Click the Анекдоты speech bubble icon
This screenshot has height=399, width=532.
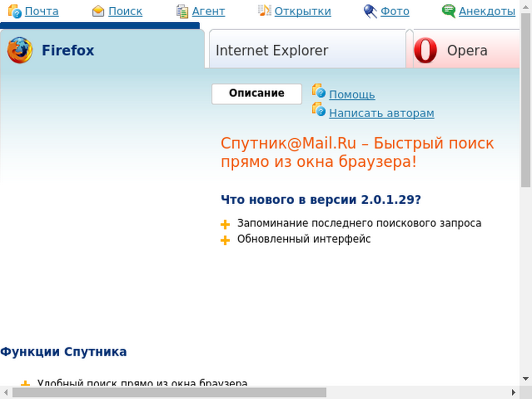pyautogui.click(x=448, y=11)
